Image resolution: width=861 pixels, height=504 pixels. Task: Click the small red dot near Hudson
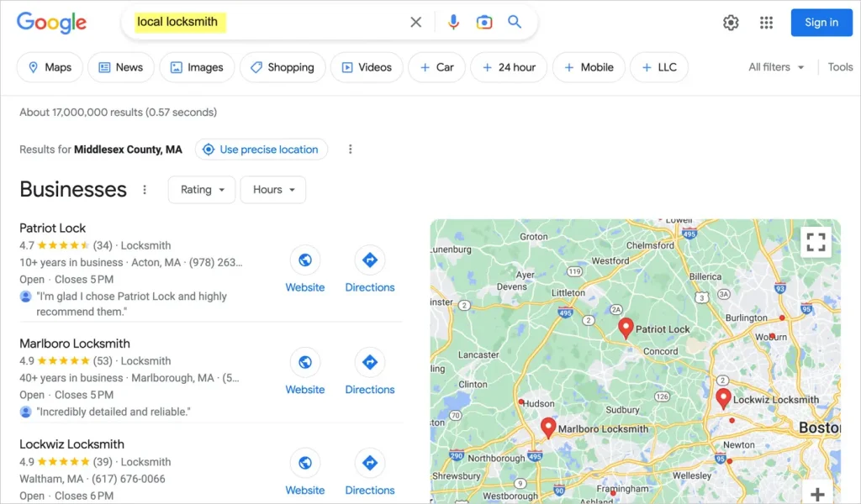pyautogui.click(x=520, y=402)
